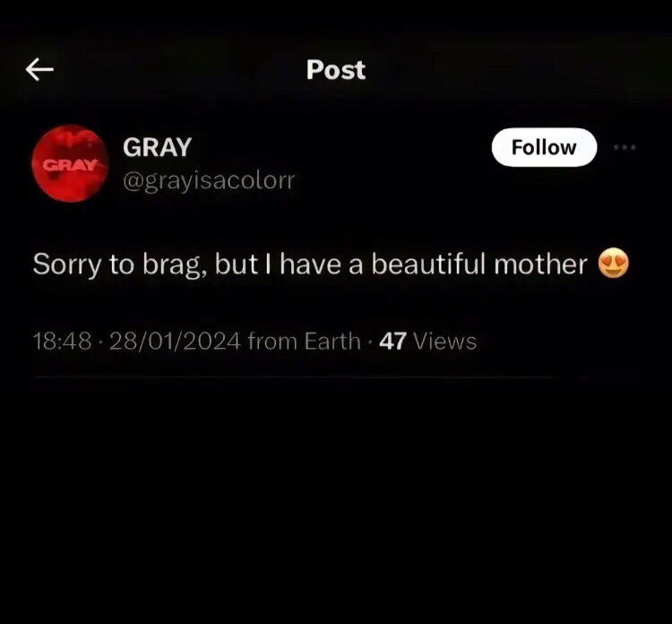This screenshot has height=624, width=672.
Task: Click the 'from Earth' location label
Action: coord(305,342)
